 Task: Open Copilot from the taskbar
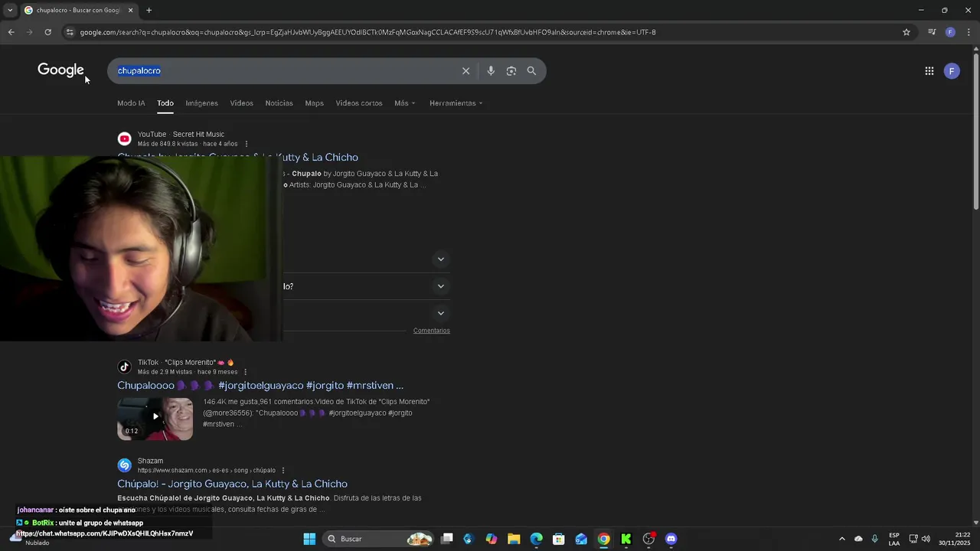point(491,539)
